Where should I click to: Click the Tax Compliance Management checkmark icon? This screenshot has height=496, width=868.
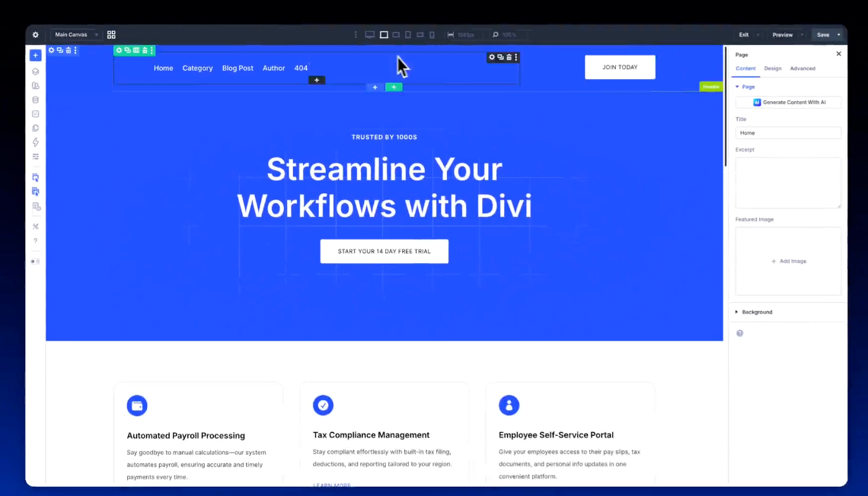pos(323,405)
